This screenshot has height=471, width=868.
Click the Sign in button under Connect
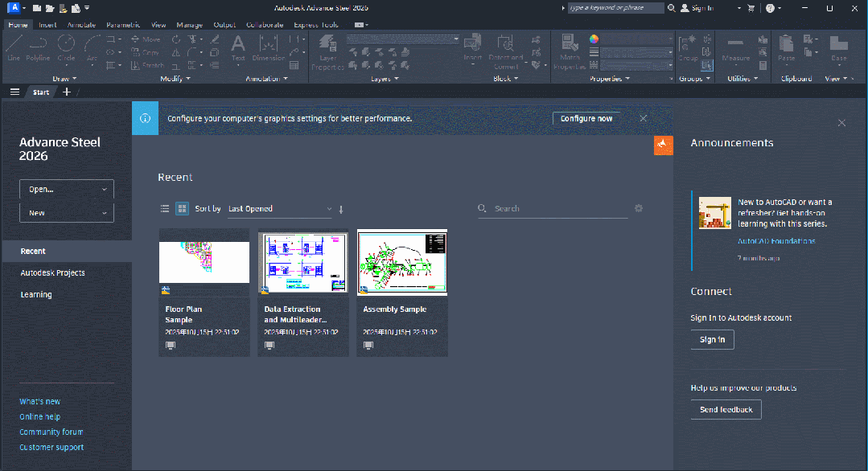click(713, 339)
